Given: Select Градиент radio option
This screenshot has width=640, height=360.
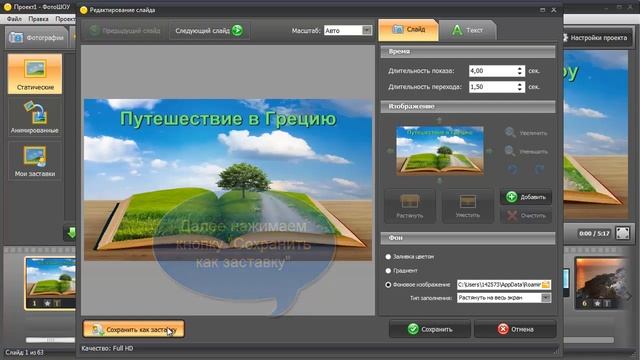Looking at the screenshot, I should tap(388, 271).
